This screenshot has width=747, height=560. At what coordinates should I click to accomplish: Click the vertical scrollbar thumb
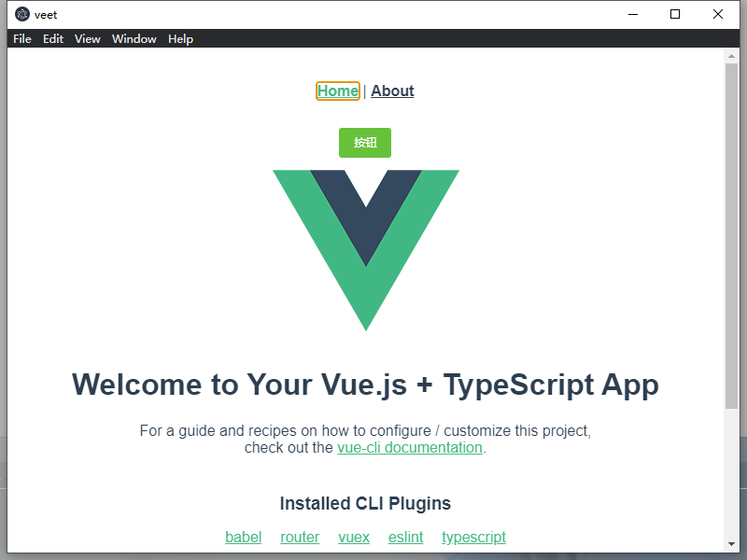pyautogui.click(x=731, y=236)
